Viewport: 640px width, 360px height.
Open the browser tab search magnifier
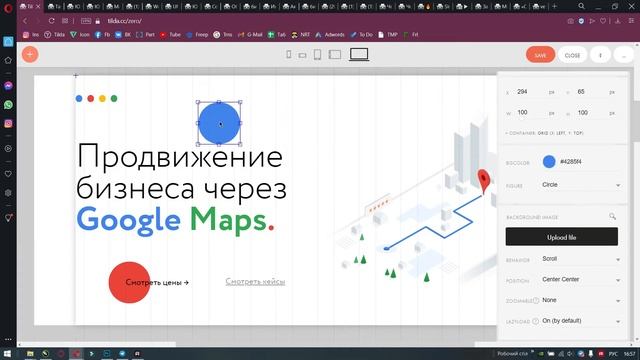click(x=582, y=6)
